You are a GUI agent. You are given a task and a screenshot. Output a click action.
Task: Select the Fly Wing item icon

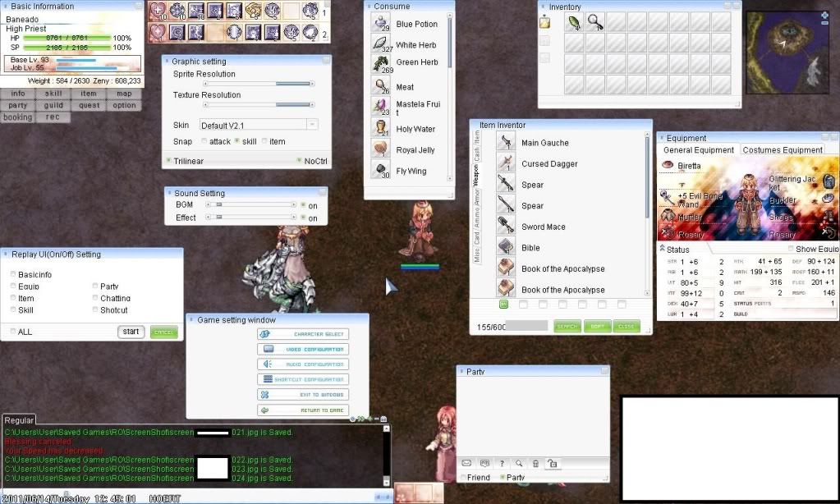[380, 171]
